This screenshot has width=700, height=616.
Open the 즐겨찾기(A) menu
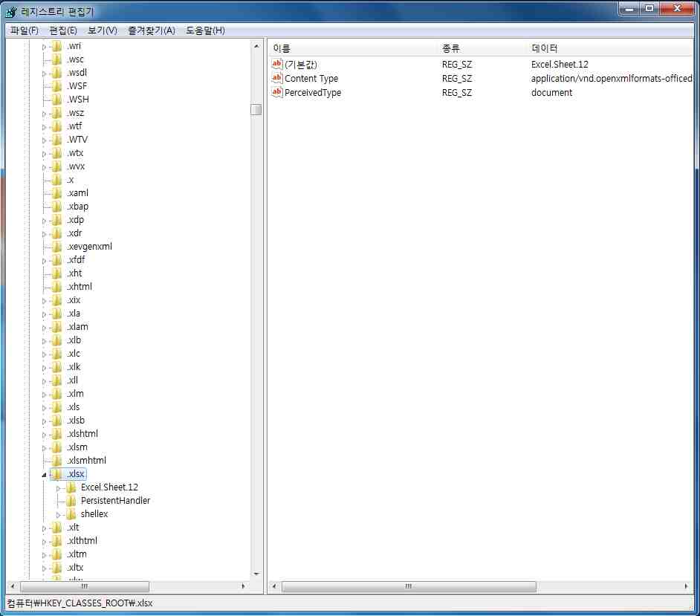pyautogui.click(x=152, y=30)
